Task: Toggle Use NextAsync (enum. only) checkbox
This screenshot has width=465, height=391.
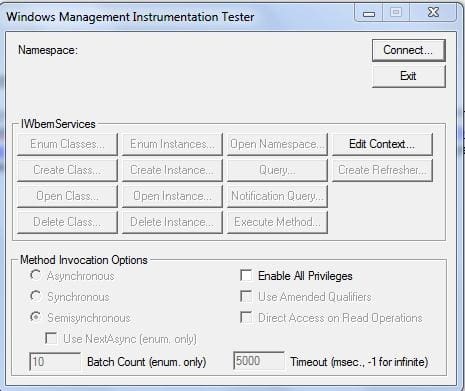Action: pyautogui.click(x=51, y=338)
